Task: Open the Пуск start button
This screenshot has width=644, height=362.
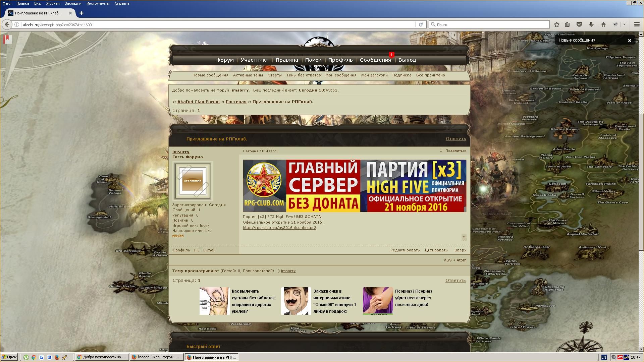Action: coord(9,357)
